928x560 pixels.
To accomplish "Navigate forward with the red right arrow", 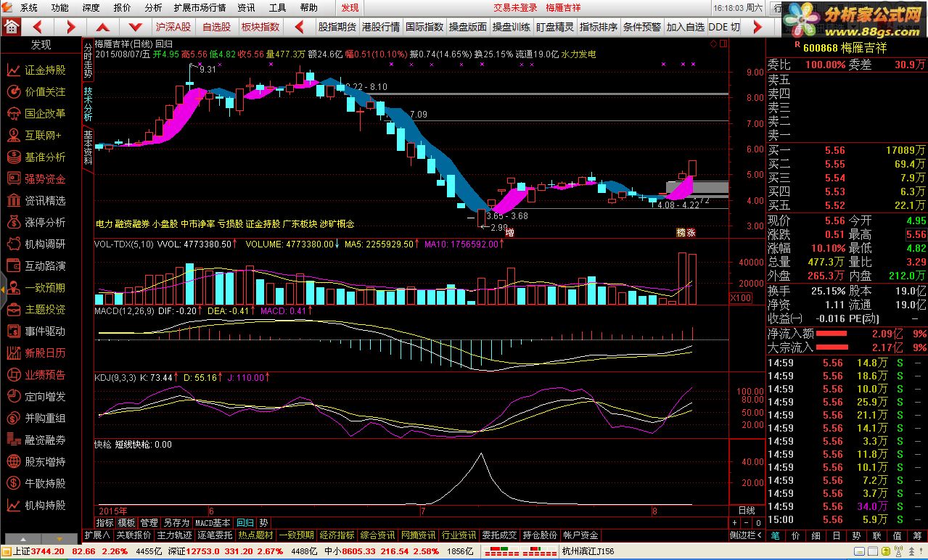I will coord(70,27).
